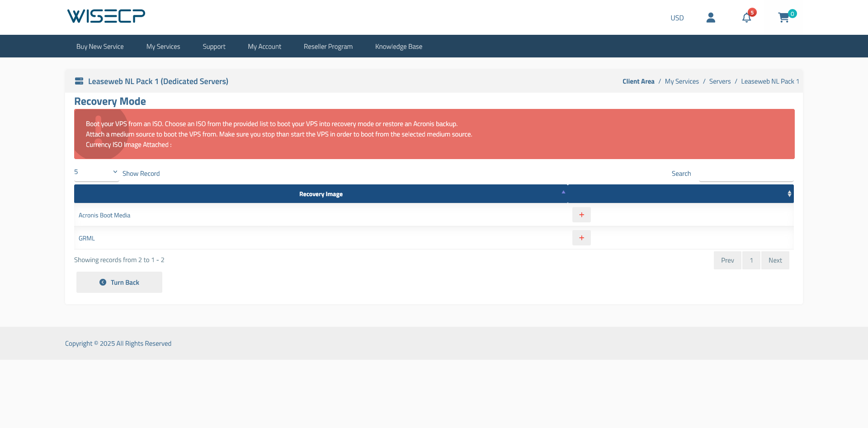Change the USD currency selector
Viewport: 868px width, 428px height.
677,18
